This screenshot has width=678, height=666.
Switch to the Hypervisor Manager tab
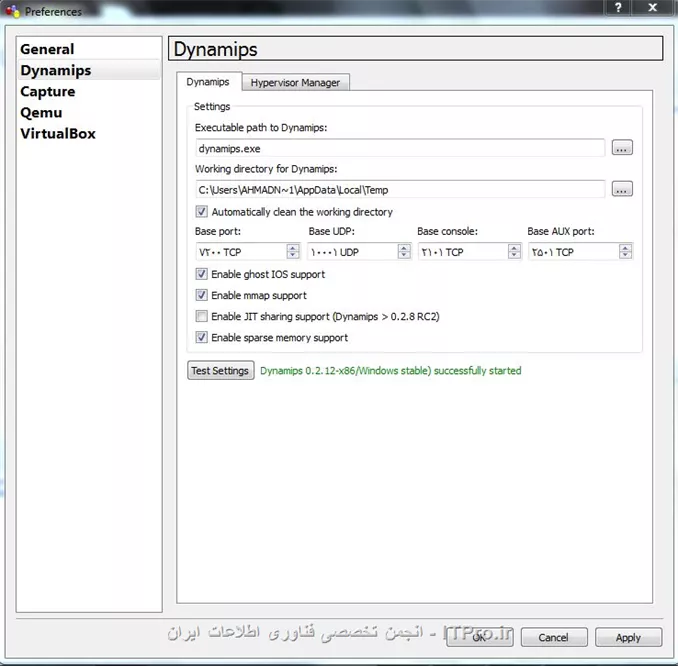(x=295, y=82)
